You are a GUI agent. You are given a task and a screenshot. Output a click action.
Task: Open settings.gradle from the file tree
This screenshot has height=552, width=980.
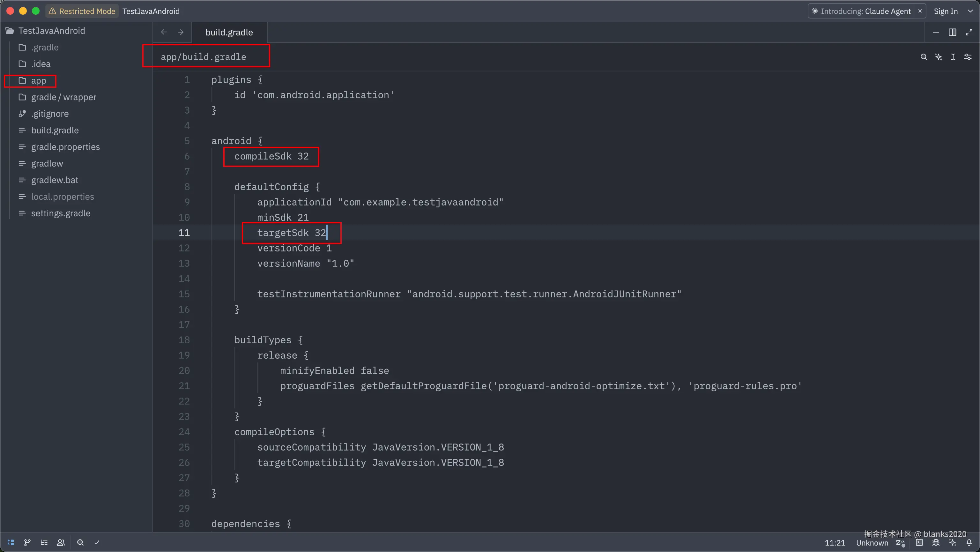coord(61,213)
